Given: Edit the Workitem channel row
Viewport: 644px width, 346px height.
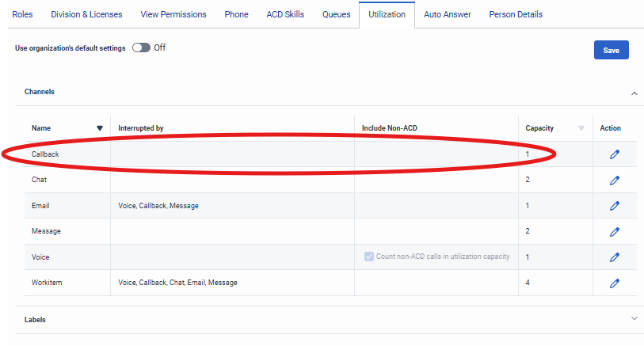Looking at the screenshot, I should tap(615, 283).
